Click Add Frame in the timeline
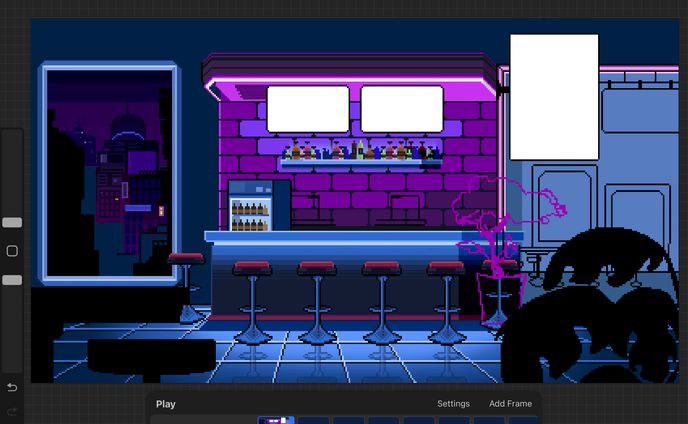688x424 pixels. (510, 404)
